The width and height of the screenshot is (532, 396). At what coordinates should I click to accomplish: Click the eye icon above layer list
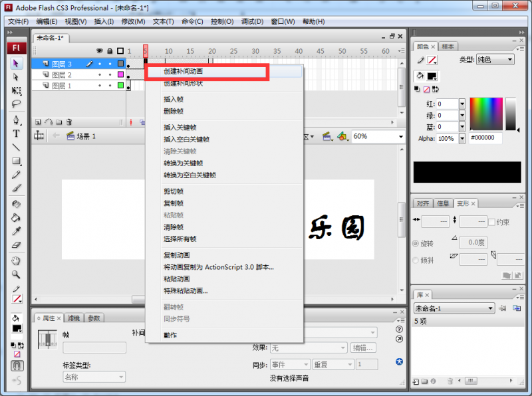click(99, 51)
